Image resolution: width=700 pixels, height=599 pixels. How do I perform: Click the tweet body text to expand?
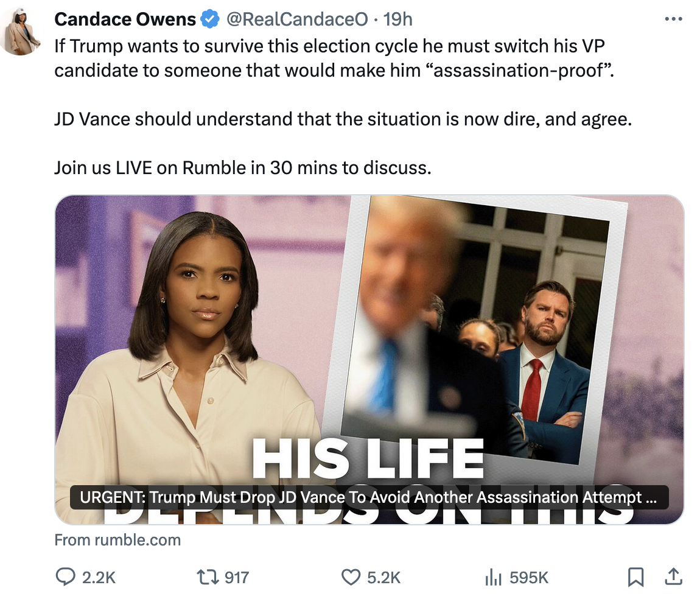tap(343, 107)
